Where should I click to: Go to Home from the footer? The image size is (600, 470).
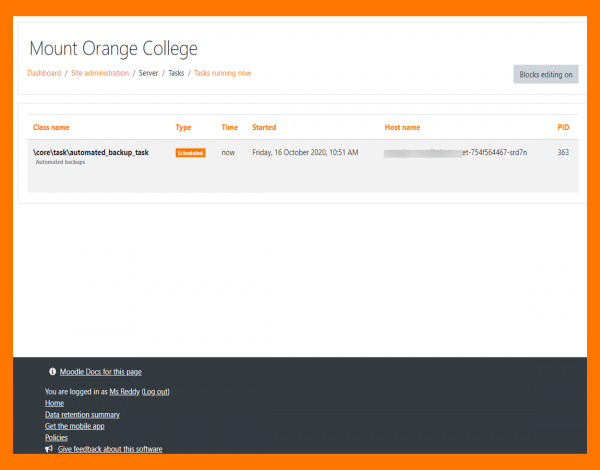(54, 403)
